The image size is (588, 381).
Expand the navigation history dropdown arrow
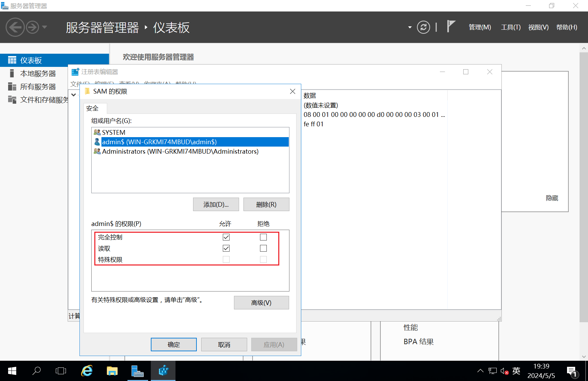[x=45, y=27]
